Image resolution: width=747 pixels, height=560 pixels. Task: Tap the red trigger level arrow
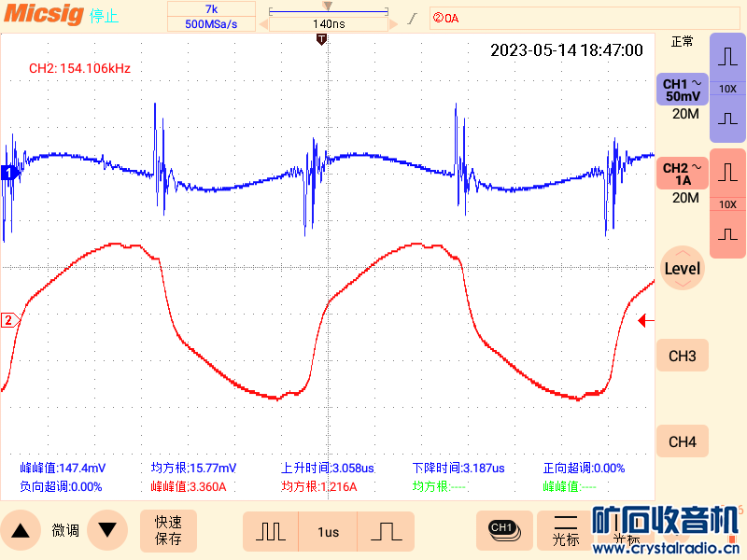pyautogui.click(x=645, y=320)
